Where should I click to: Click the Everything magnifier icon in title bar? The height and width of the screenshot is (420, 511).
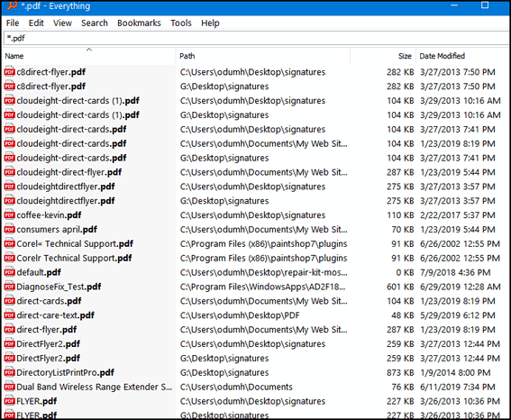[x=13, y=5]
